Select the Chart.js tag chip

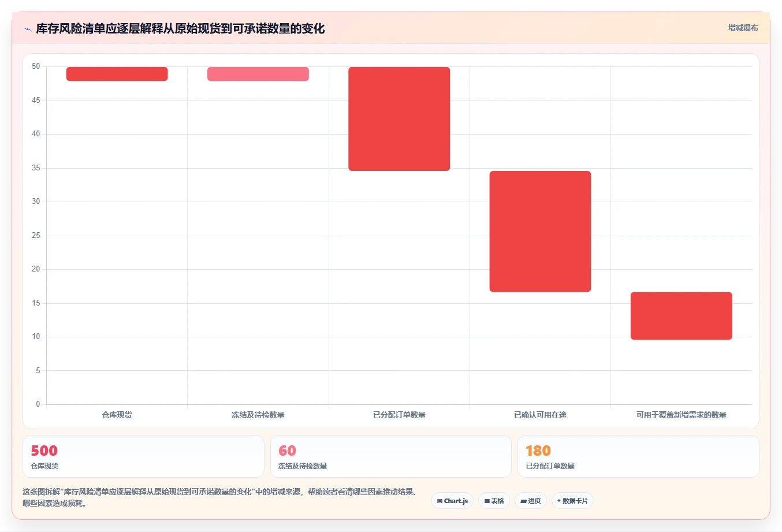click(x=452, y=501)
